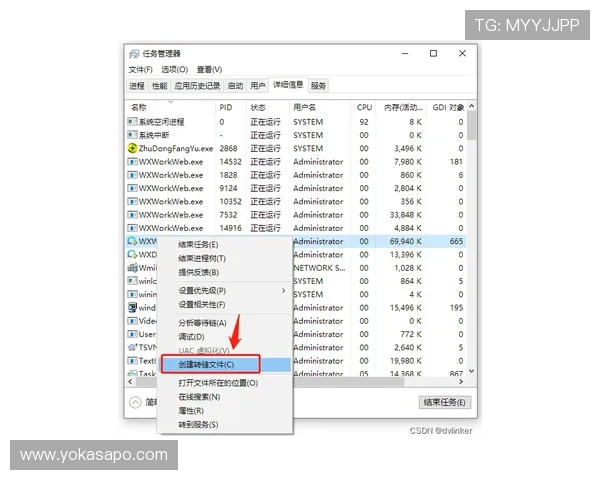Switch to the 进程 tab

pyautogui.click(x=137, y=86)
